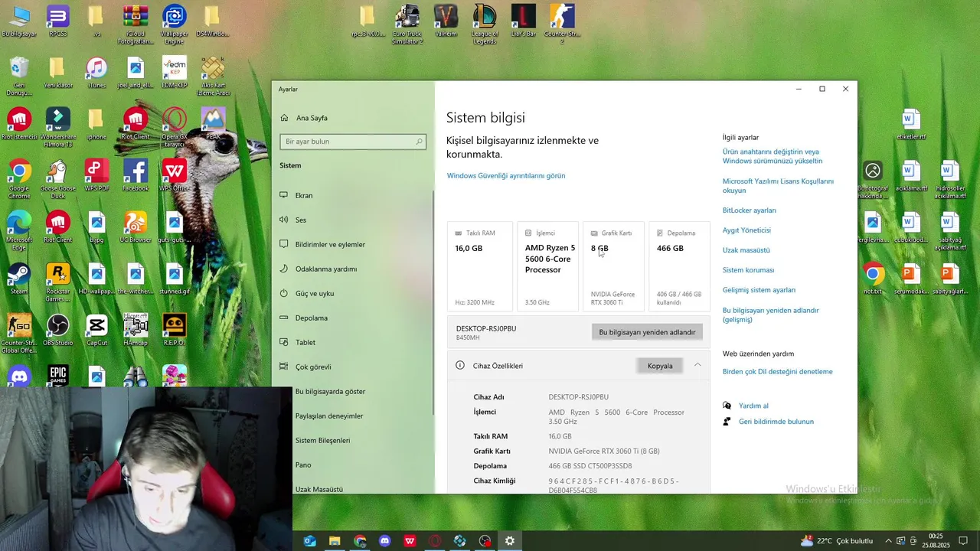Click Bu bilgisayarı yeniden adlandır button
980x551 pixels.
(x=647, y=332)
